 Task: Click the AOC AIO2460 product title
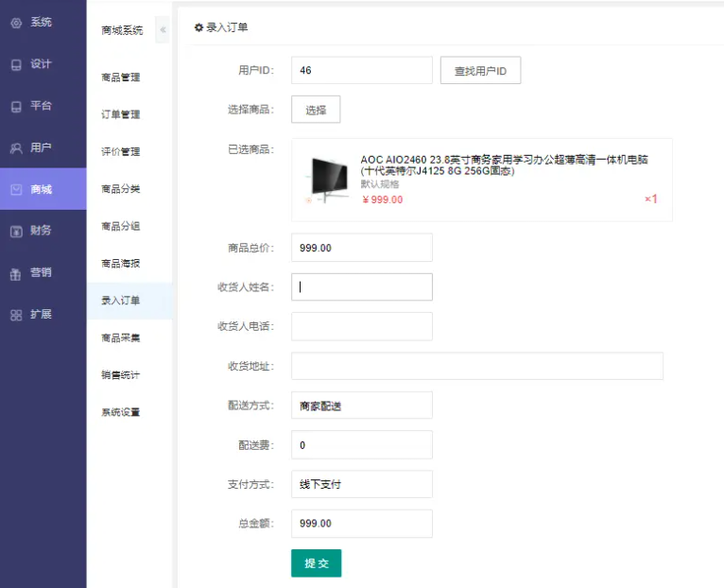504,165
